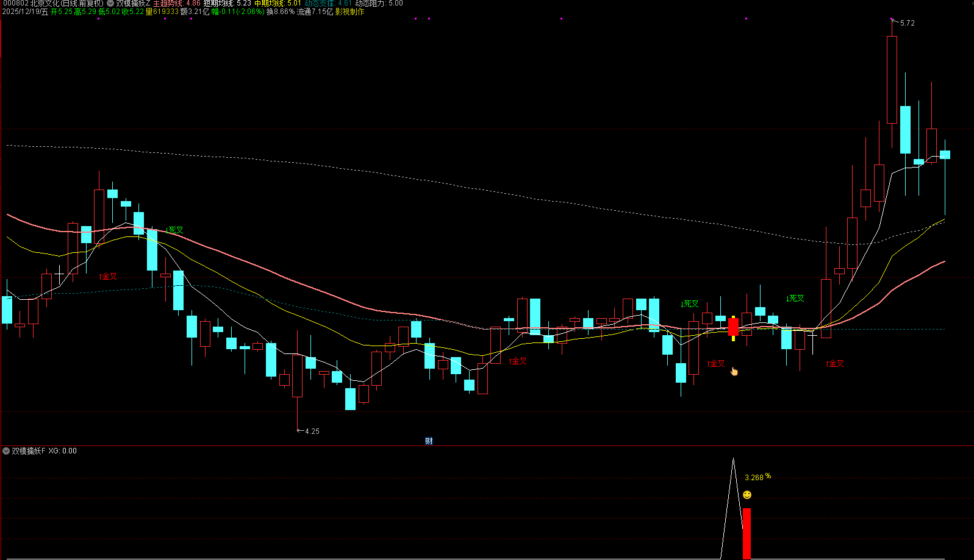Click the 双模擒妖F sub-indicator name

coord(29,451)
